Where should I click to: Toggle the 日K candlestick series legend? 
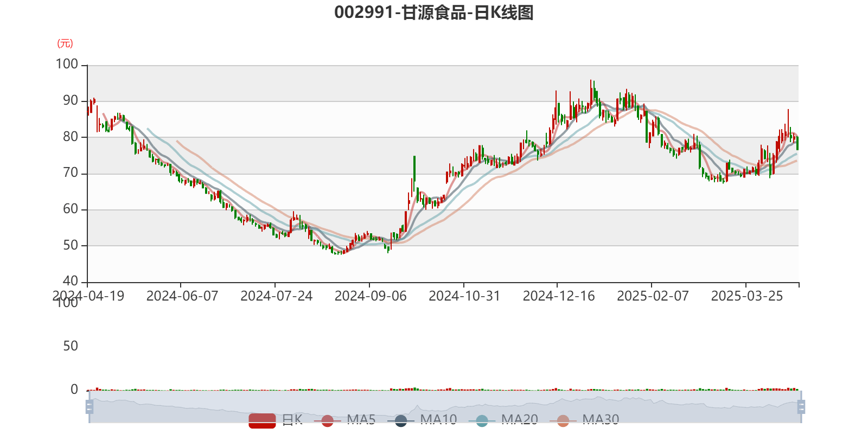(x=276, y=420)
